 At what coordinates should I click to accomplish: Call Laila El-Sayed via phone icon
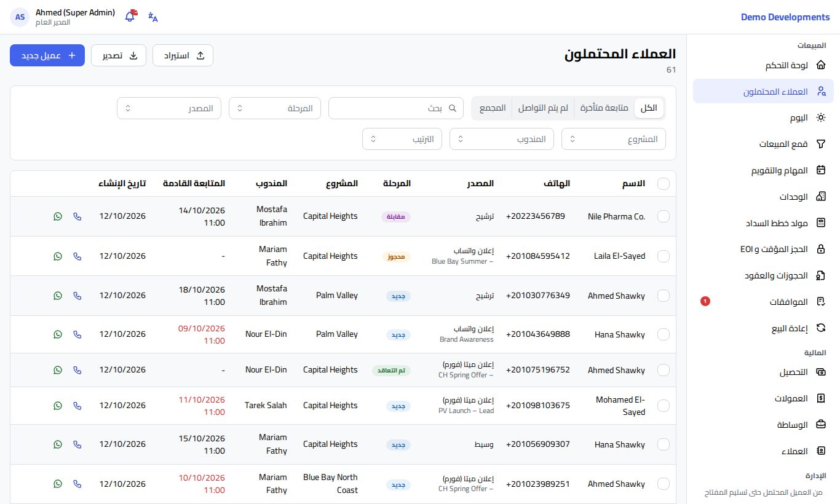click(x=77, y=256)
